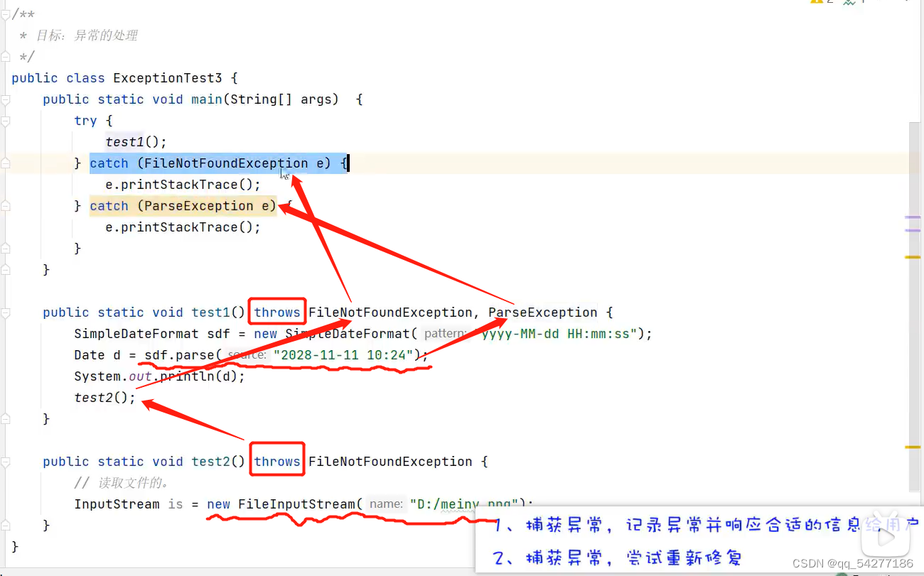
Task: Collapse the Javadoc comment fold marker
Action: (x=4, y=14)
